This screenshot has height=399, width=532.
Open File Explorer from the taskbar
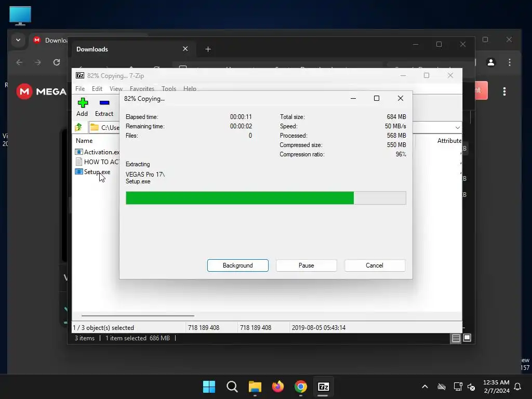coord(255,387)
